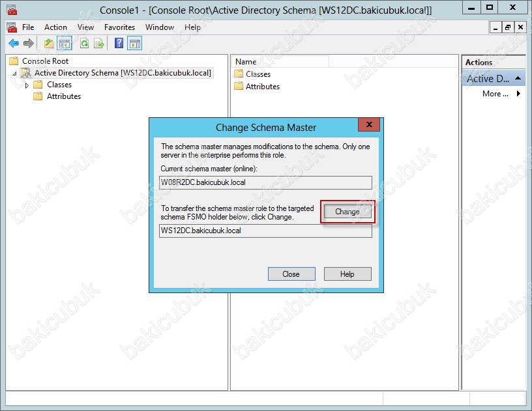Viewport: 532px width, 411px height.
Task: Open the Favorites menu
Action: pos(119,27)
